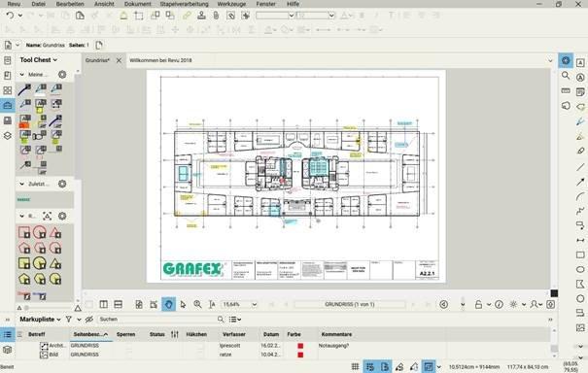Click the red color swatch for lprescott
The image size is (588, 373).
click(x=300, y=346)
